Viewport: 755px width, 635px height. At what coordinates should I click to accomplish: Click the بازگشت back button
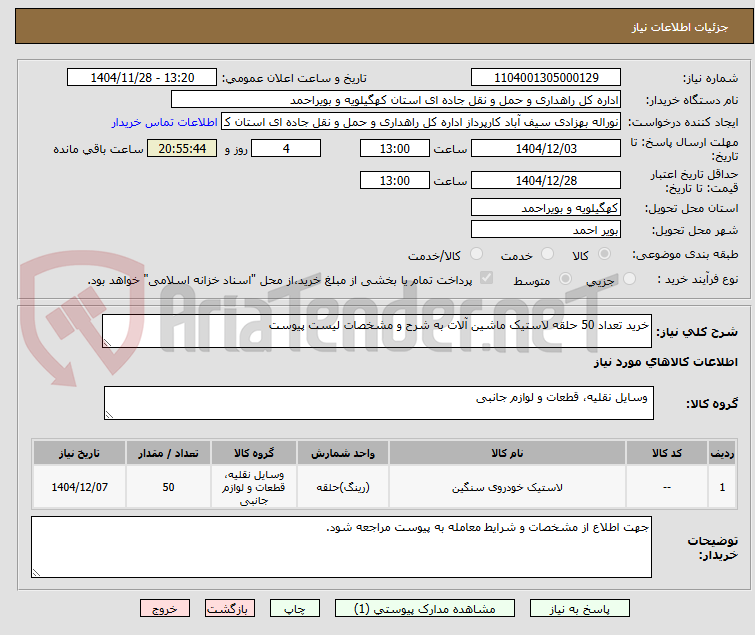[x=229, y=609]
